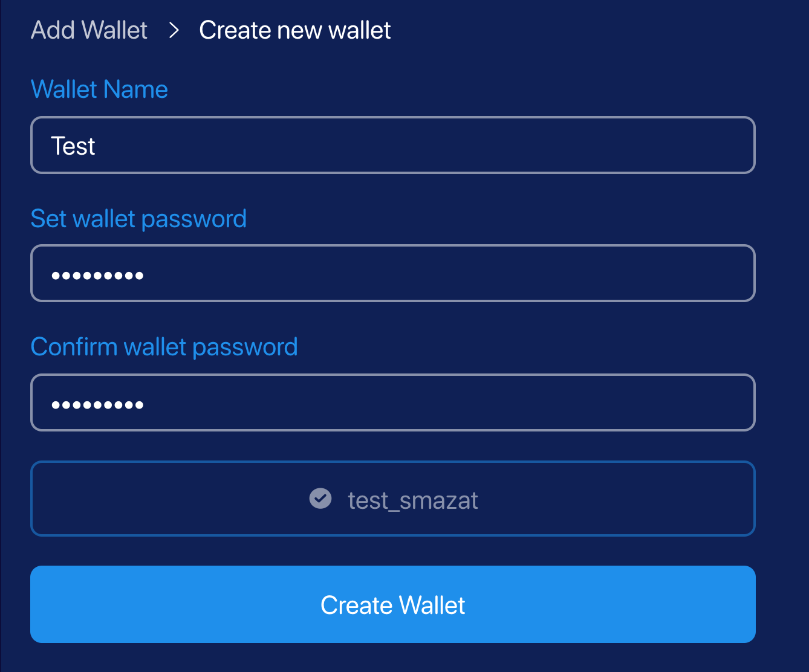Go back via Add Wallet breadcrumb

pyautogui.click(x=89, y=30)
